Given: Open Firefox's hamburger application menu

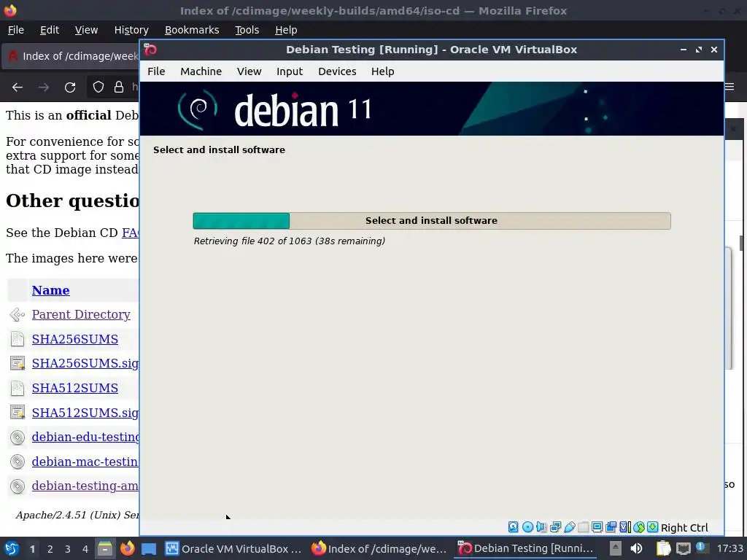Looking at the screenshot, I should click(x=729, y=87).
